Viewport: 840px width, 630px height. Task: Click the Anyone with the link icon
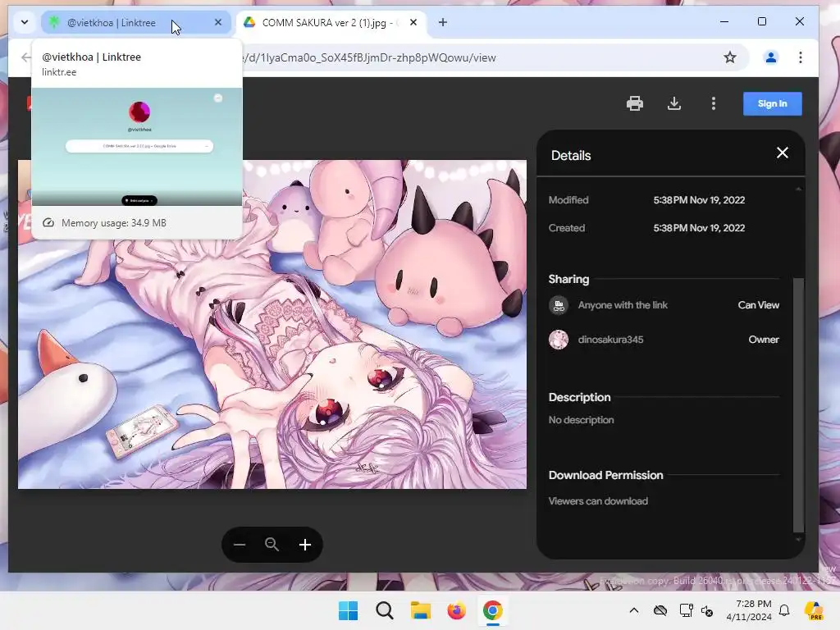pos(559,305)
